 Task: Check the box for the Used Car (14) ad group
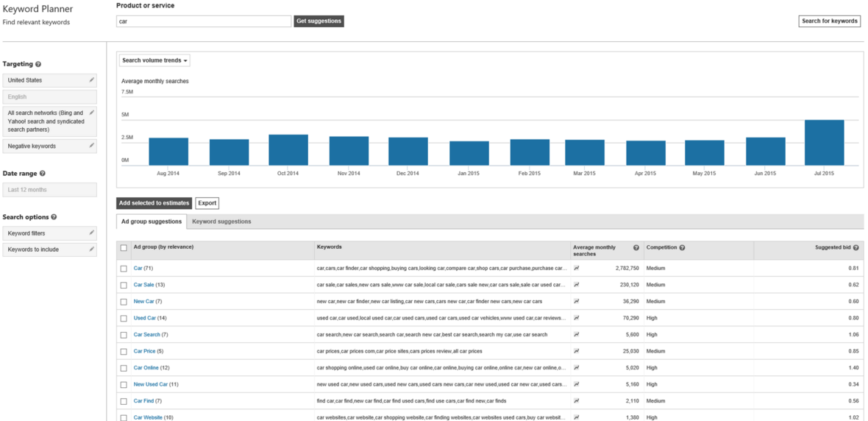pyautogui.click(x=124, y=319)
